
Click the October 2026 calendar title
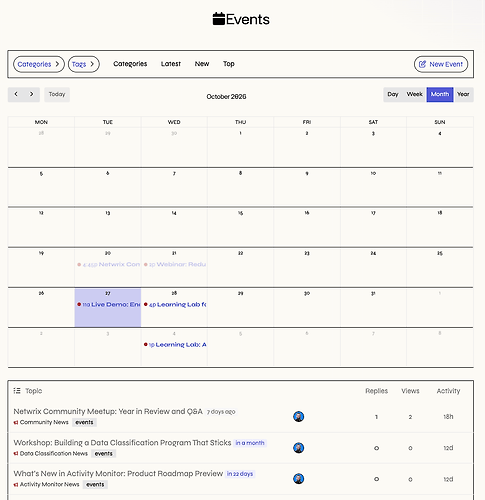(226, 97)
